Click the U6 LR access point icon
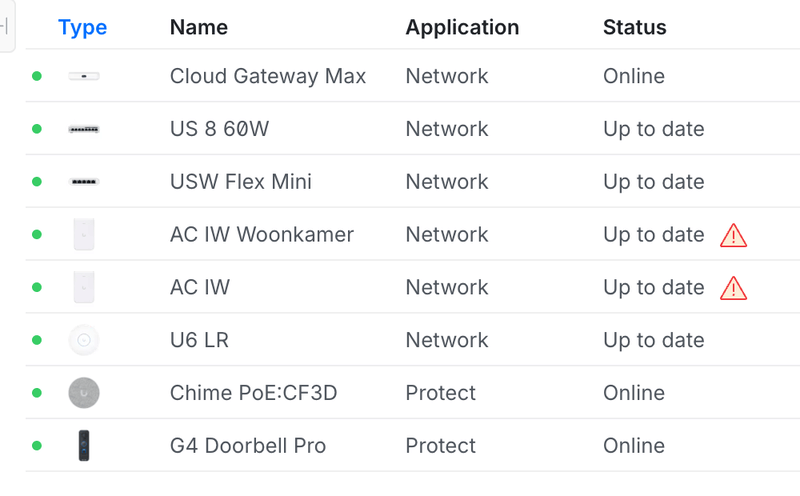Image resolution: width=800 pixels, height=496 pixels. coord(84,340)
